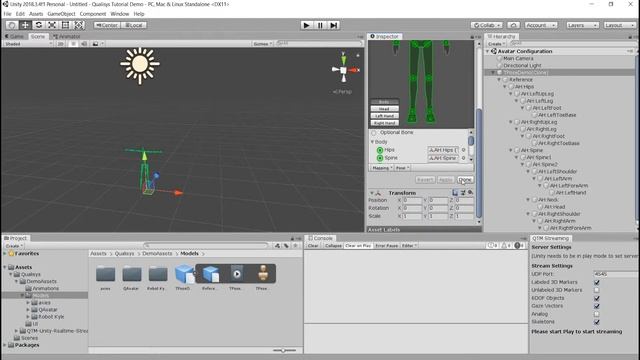Select the TPose animation clip asset
The height and width of the screenshot is (360, 640).
[x=237, y=274]
